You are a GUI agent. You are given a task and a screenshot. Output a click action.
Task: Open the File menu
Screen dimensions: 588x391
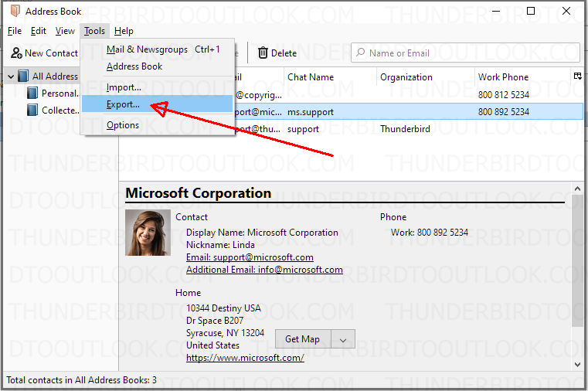(15, 31)
